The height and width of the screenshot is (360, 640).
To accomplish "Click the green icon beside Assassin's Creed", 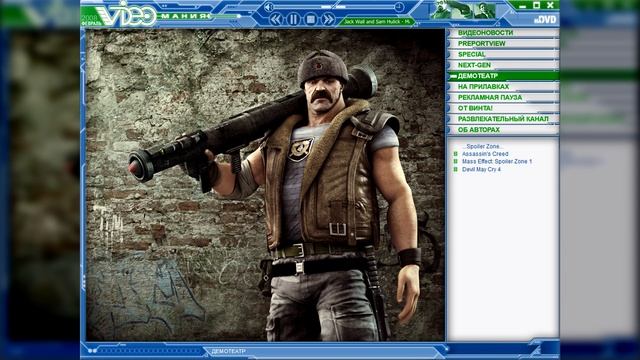I will click(x=456, y=154).
